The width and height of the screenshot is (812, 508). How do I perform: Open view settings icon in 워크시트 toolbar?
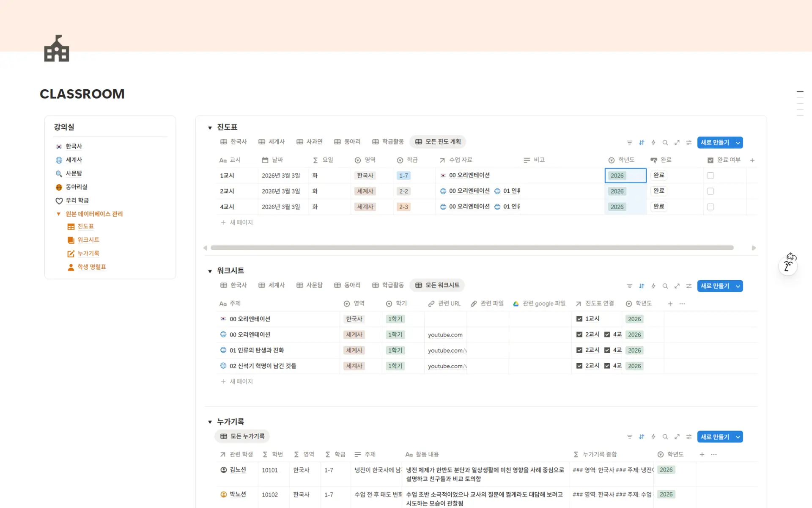(689, 286)
